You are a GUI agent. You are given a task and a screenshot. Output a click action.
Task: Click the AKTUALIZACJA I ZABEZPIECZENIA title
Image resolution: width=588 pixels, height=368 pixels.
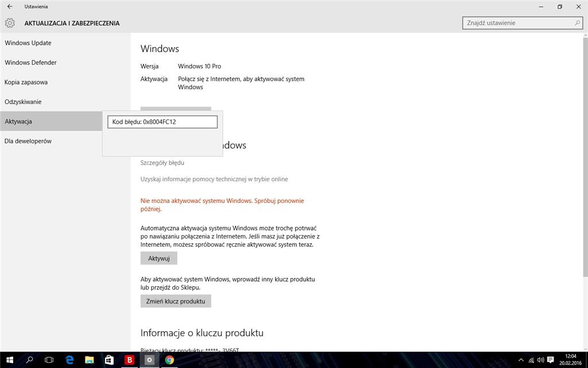[72, 23]
